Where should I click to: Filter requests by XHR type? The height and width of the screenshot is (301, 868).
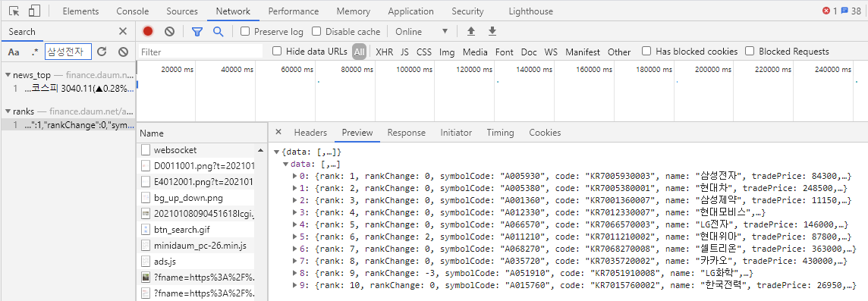coord(384,52)
